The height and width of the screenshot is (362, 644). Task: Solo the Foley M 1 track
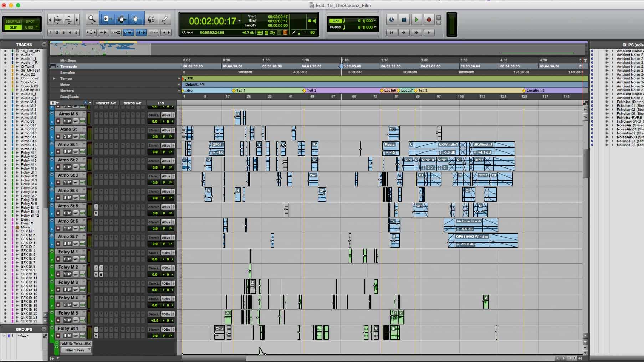point(65,259)
